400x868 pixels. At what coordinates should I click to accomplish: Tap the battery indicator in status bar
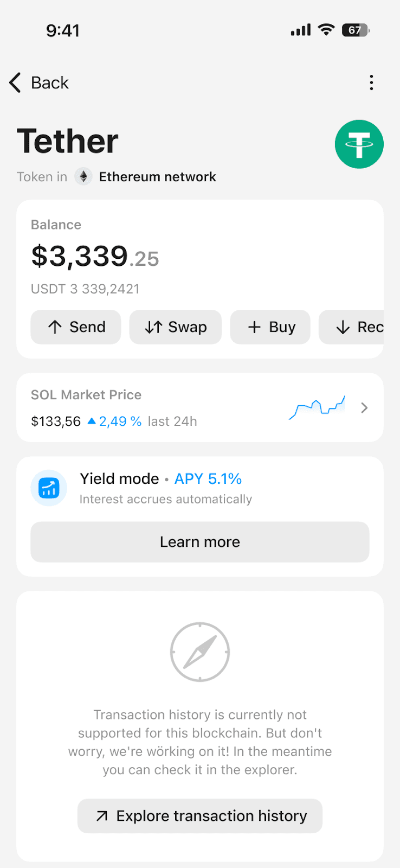click(356, 30)
